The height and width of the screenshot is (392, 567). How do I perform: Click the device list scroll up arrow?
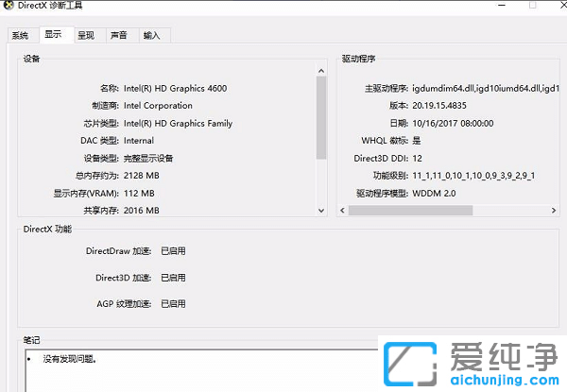pyautogui.click(x=321, y=71)
